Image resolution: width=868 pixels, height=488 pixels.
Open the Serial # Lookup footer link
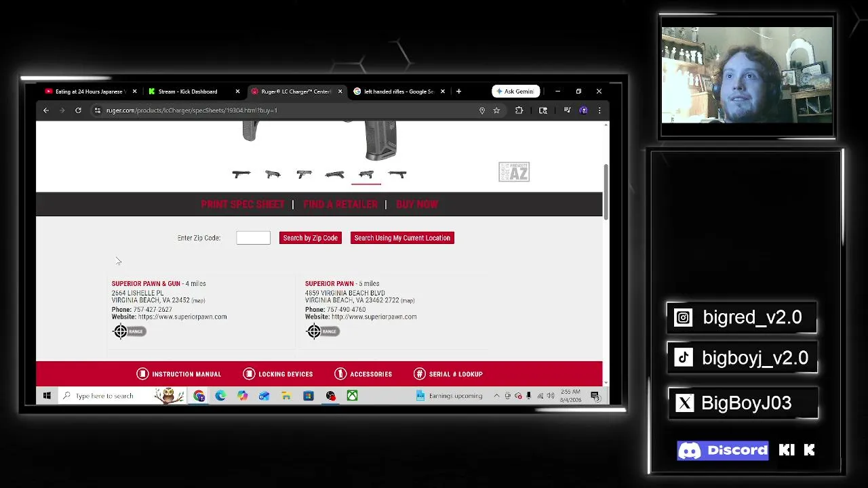[448, 374]
